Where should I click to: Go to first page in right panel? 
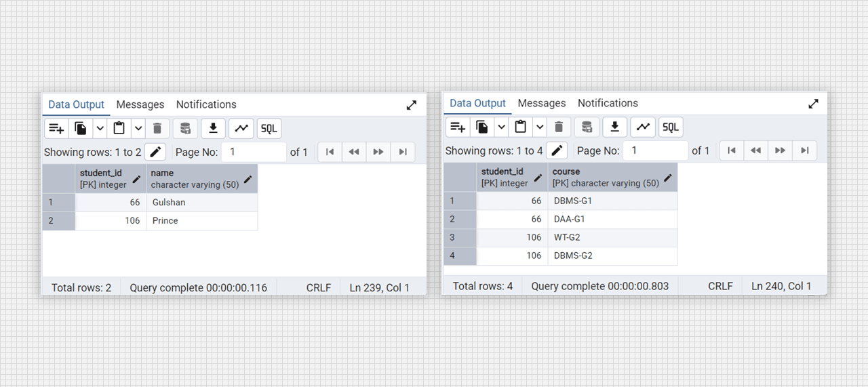[x=732, y=150]
